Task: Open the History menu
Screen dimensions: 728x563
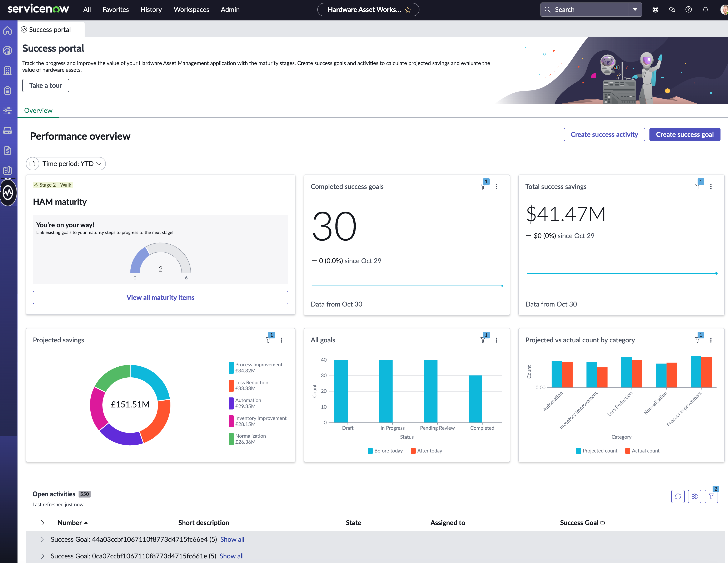Action: point(151,10)
